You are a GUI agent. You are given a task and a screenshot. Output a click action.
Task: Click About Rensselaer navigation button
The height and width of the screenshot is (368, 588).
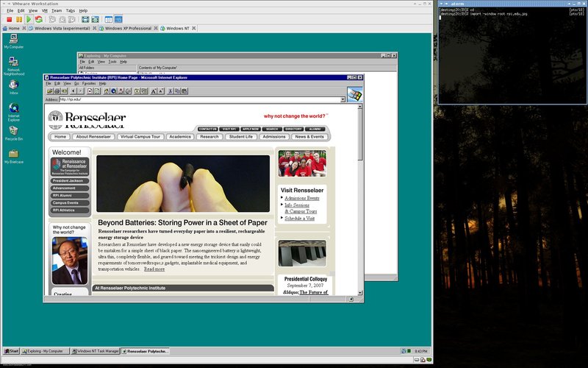point(93,137)
